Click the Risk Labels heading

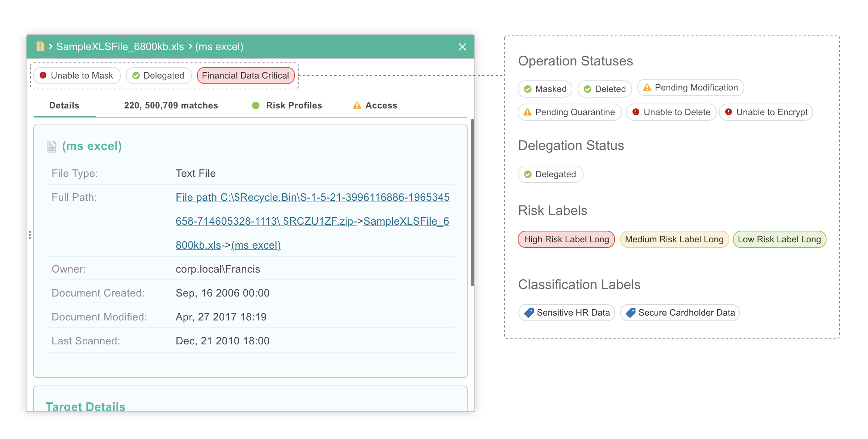pyautogui.click(x=553, y=211)
